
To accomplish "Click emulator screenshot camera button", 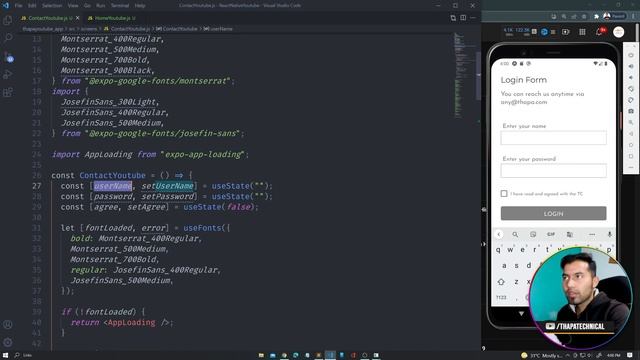I will 631,111.
